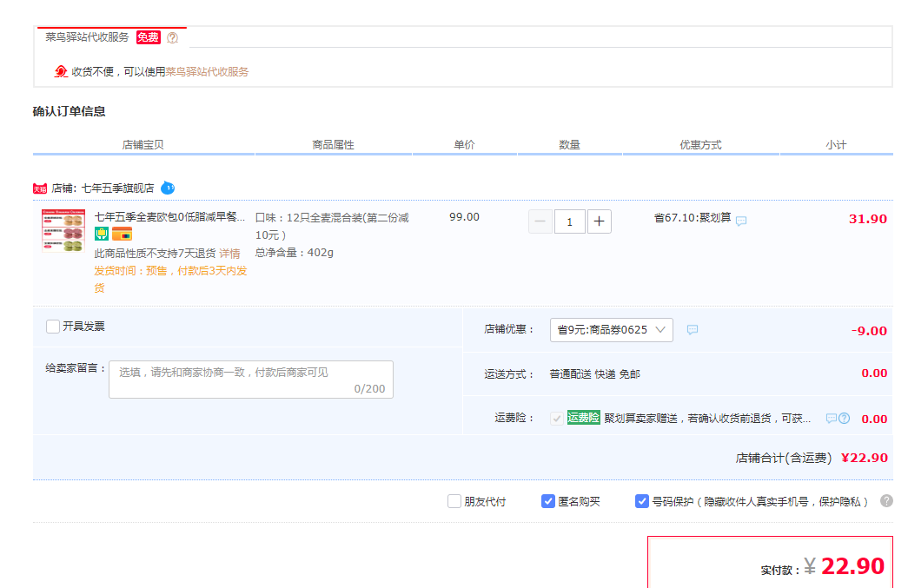Image resolution: width=908 pixels, height=588 pixels.
Task: Click the 给卖家留言 message input field
Action: (x=251, y=380)
